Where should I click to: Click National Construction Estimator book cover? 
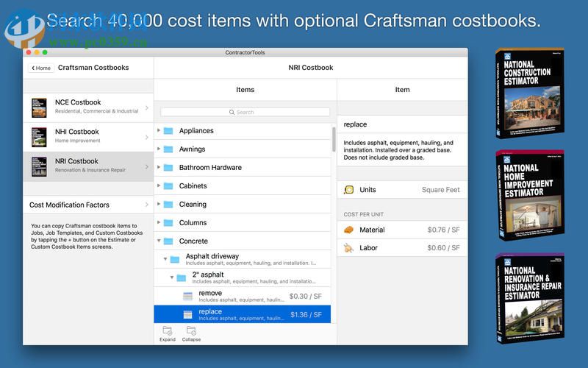(530, 93)
